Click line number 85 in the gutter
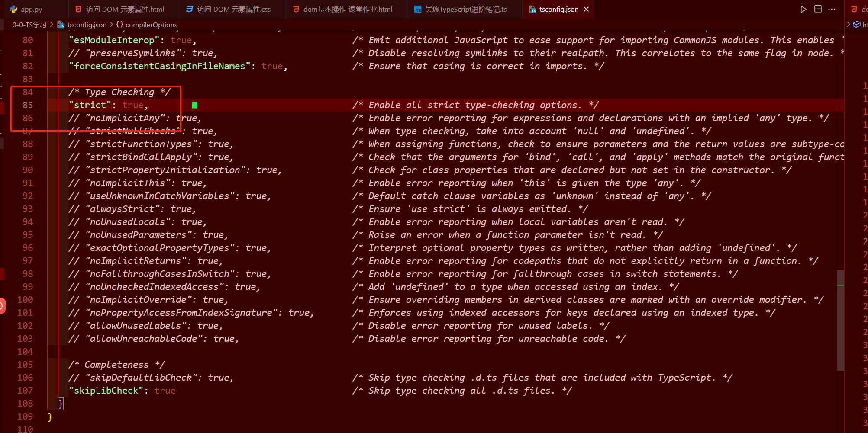 (x=28, y=105)
